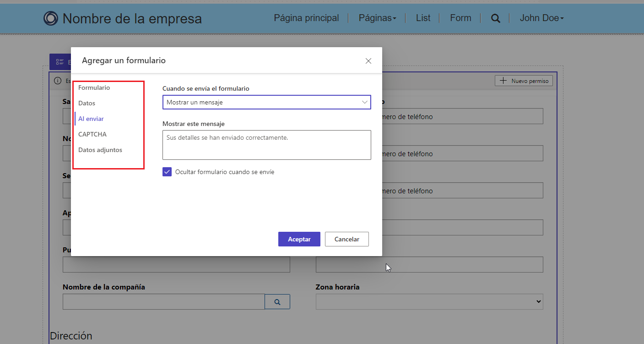Open the Form page link
The image size is (644, 344).
pos(460,18)
